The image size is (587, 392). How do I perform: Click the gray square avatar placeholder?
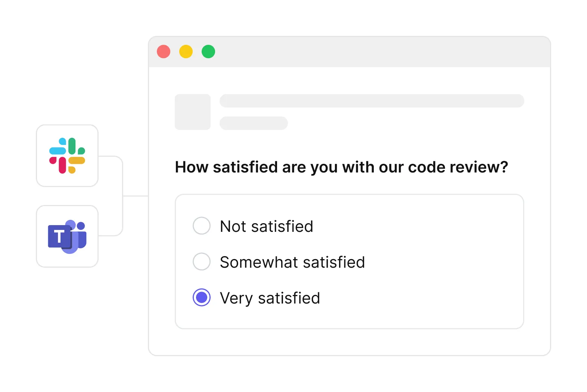pyautogui.click(x=193, y=112)
